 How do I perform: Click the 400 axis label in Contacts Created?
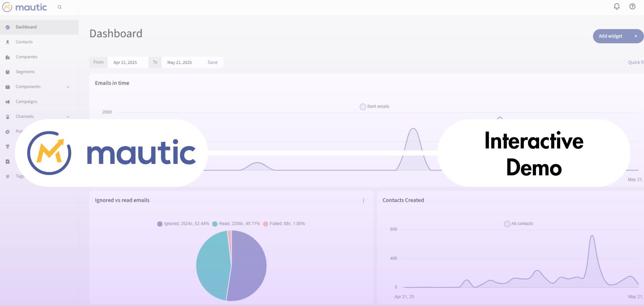pyautogui.click(x=393, y=259)
